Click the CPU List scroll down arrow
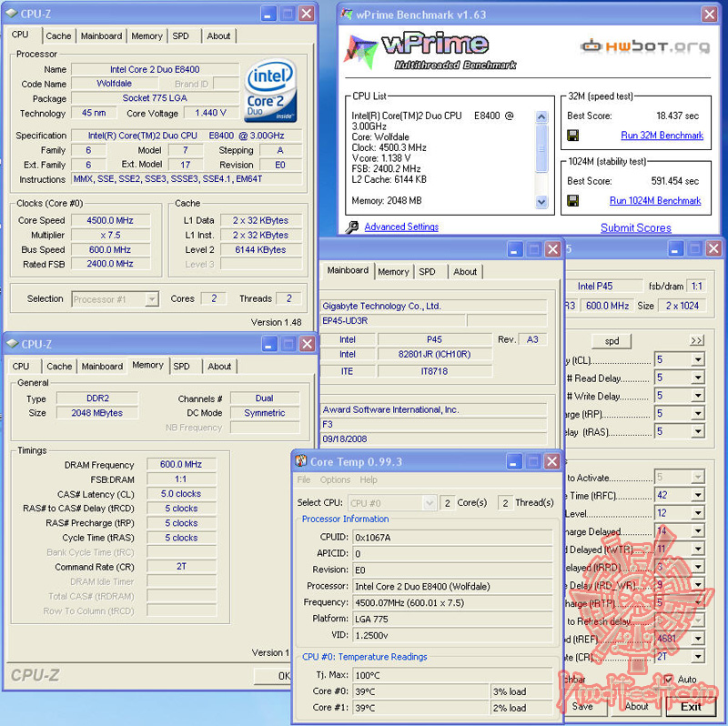 point(541,202)
